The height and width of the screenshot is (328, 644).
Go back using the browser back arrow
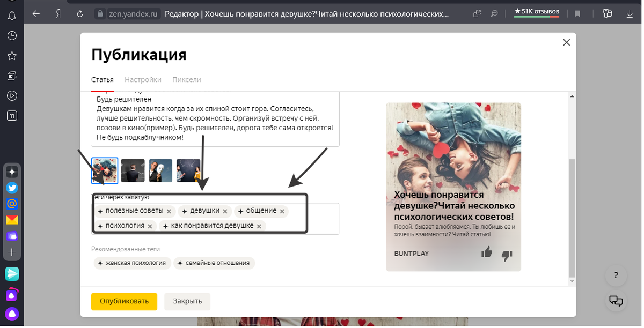click(x=36, y=13)
